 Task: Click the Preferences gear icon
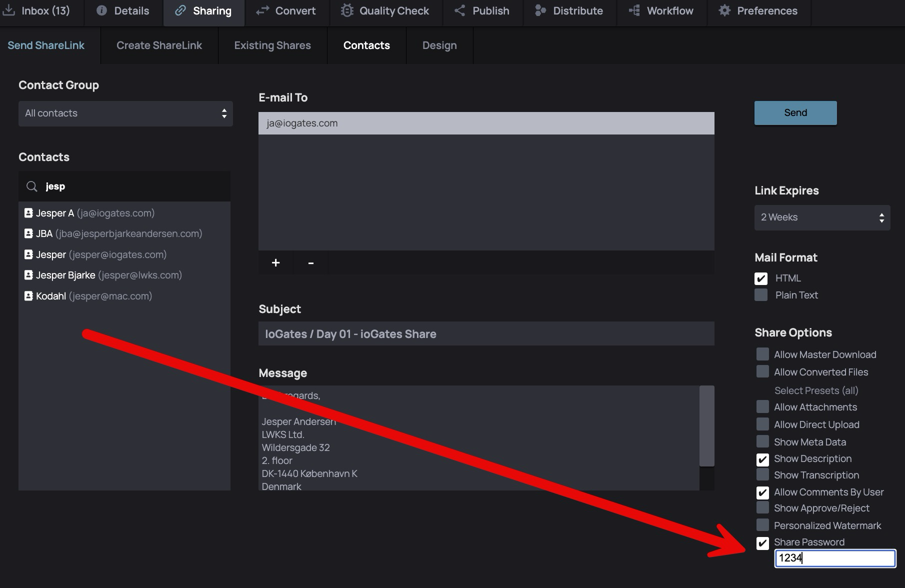(724, 10)
